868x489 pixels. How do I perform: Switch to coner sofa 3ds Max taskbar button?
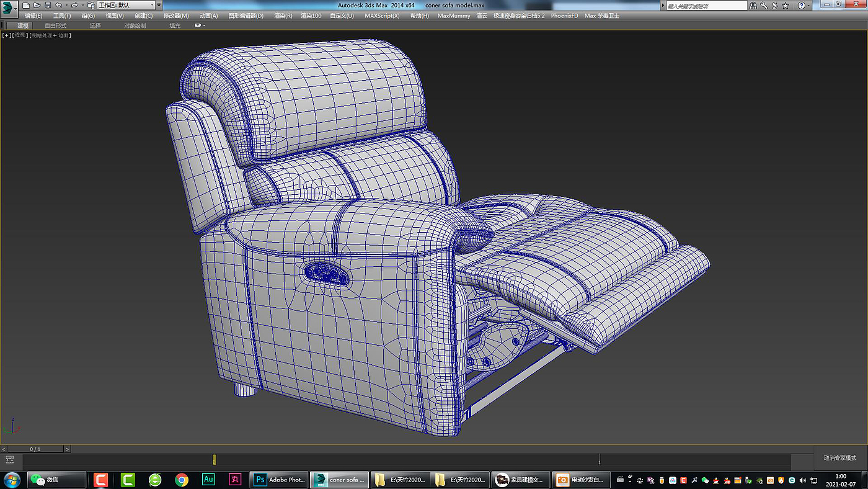click(x=339, y=479)
